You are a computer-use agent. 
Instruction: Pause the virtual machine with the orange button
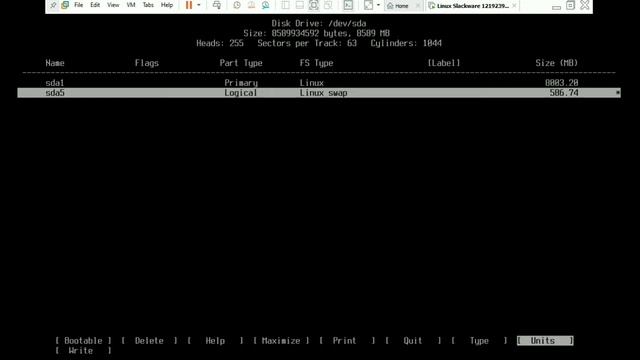pyautogui.click(x=189, y=5)
